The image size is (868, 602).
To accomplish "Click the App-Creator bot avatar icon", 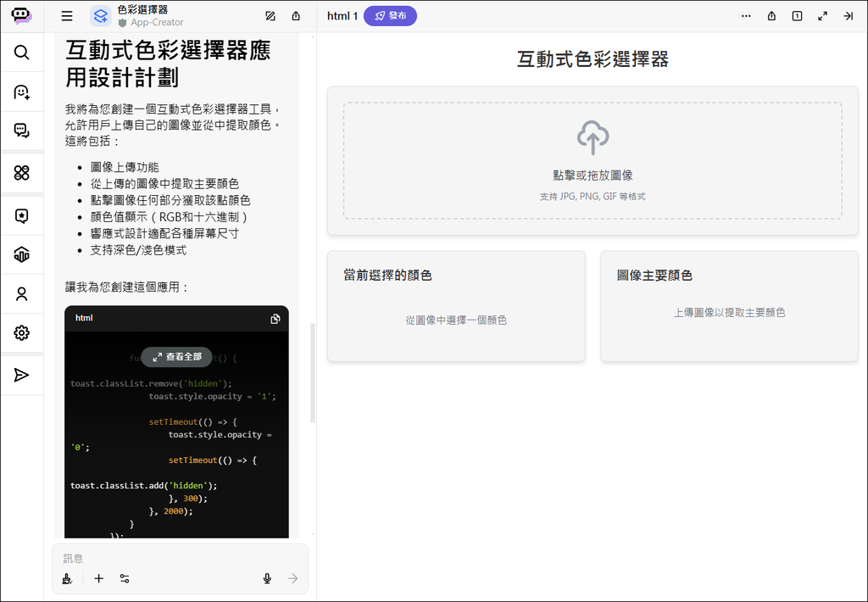I will coord(101,16).
